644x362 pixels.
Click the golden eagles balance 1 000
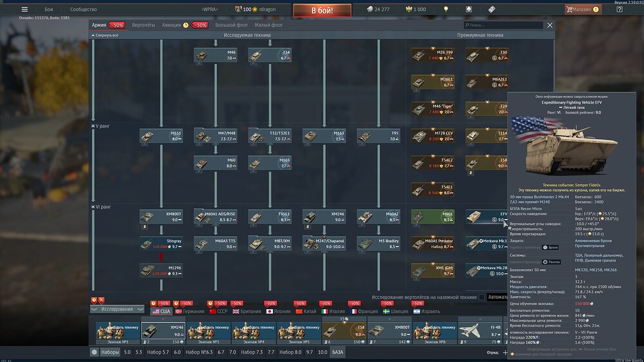(x=415, y=9)
